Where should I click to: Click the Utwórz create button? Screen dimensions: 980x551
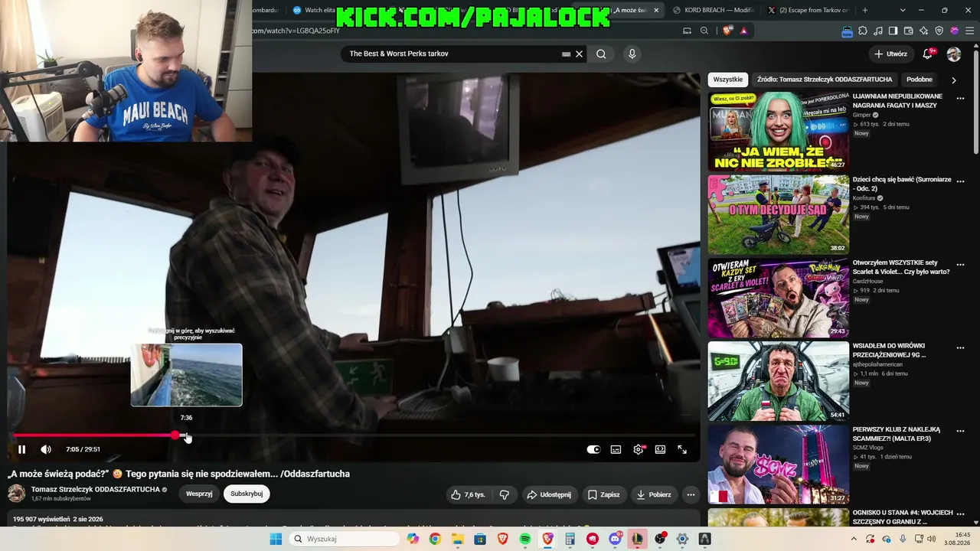point(890,54)
